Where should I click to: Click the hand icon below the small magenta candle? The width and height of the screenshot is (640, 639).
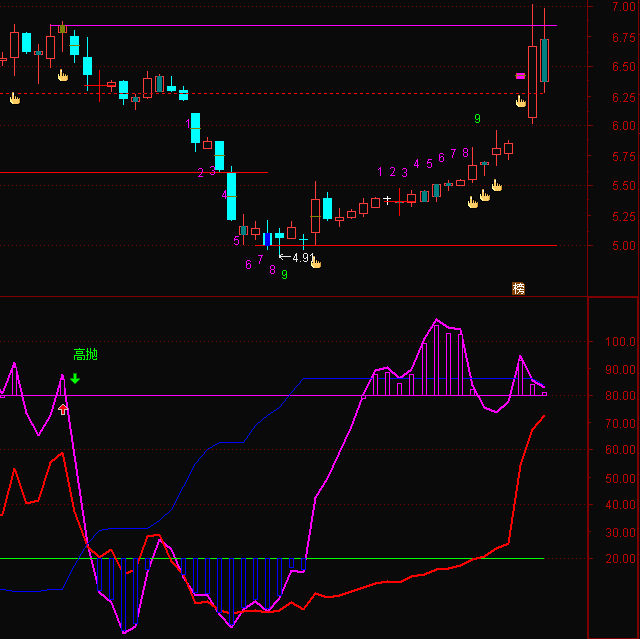click(520, 101)
